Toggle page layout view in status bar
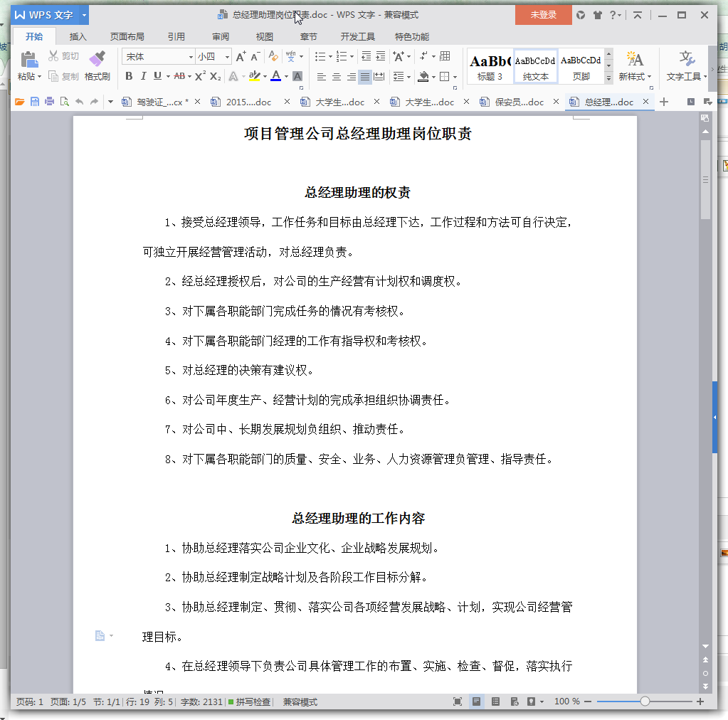This screenshot has width=728, height=720. tap(476, 702)
